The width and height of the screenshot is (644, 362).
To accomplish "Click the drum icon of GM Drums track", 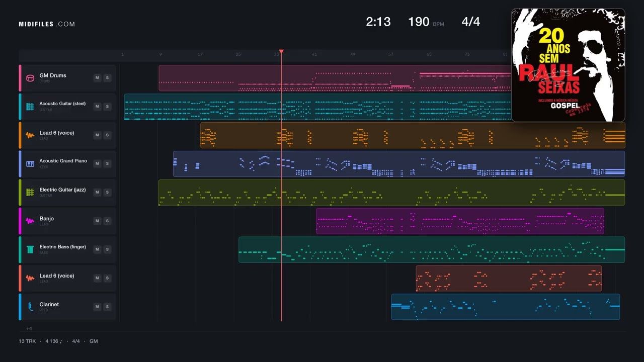I will [x=30, y=78].
